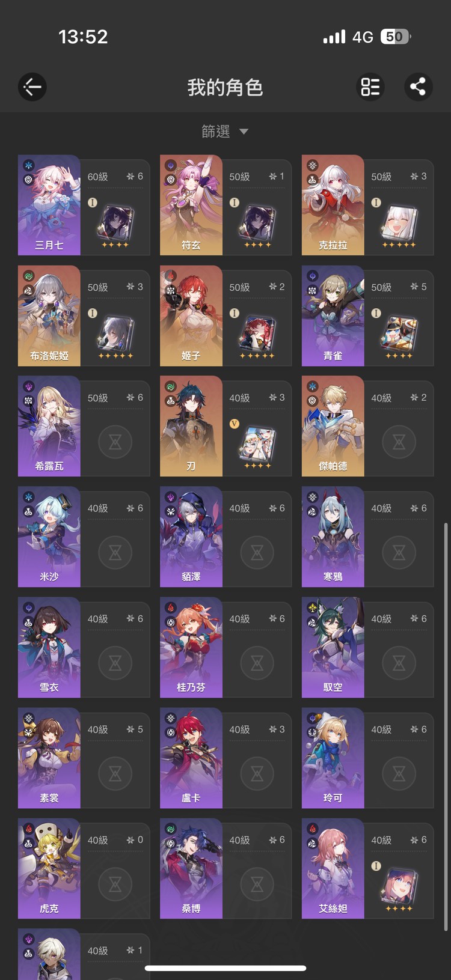Tap 克拉拉's five-star light cone icon

coord(399,222)
